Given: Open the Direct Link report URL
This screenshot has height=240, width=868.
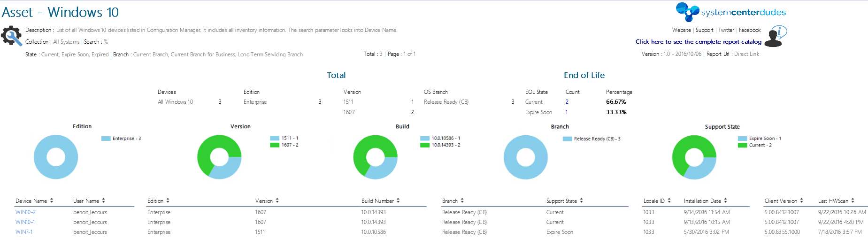Looking at the screenshot, I should 746,54.
